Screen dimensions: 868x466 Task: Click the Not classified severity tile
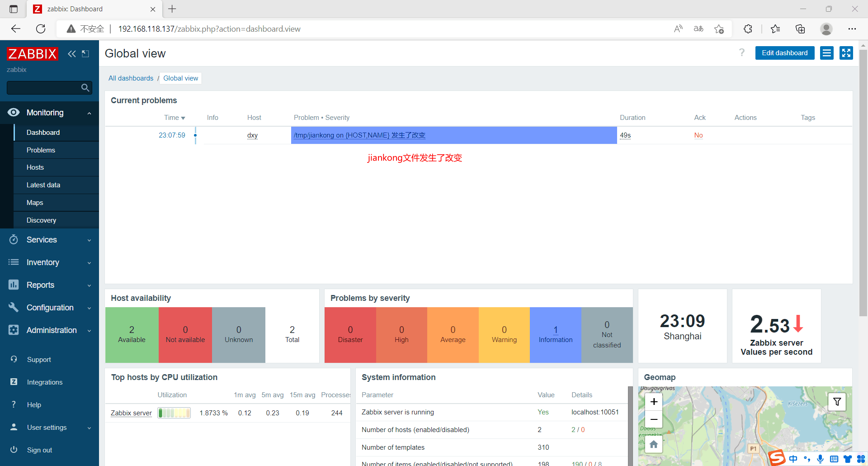tap(607, 335)
